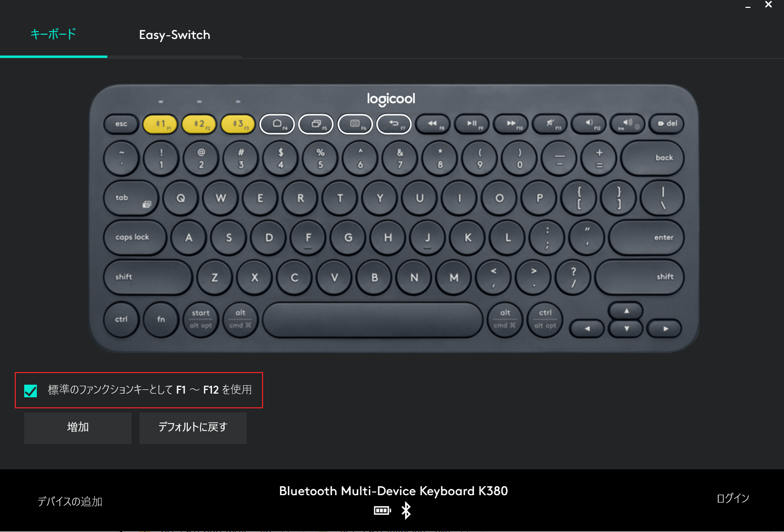This screenshot has height=532, width=784.
Task: Click the previous track key (F8)
Action: click(x=433, y=124)
